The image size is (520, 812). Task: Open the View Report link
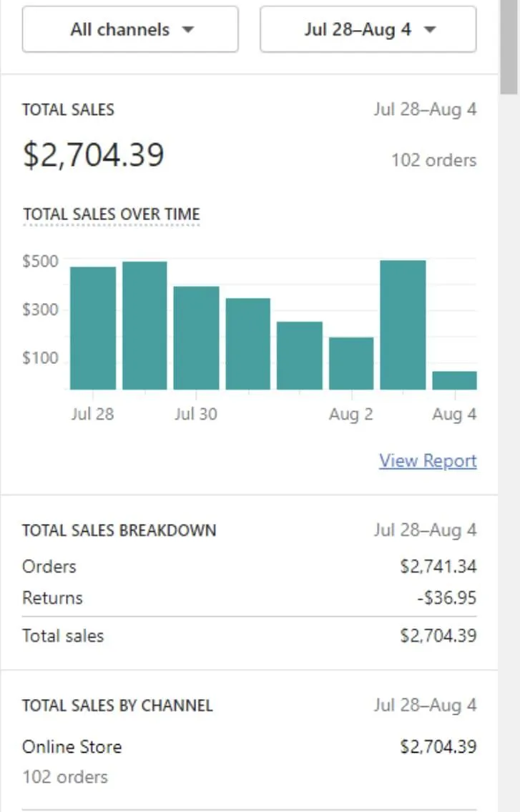[428, 461]
